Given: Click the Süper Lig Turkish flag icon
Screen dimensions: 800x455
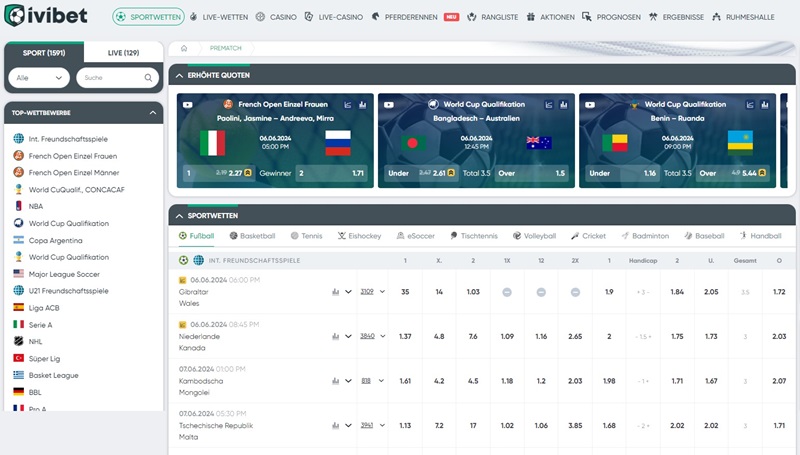Looking at the screenshot, I should (x=18, y=358).
